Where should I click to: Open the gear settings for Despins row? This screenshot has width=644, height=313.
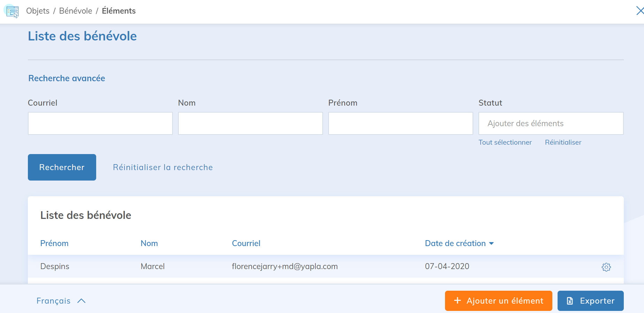(x=606, y=267)
